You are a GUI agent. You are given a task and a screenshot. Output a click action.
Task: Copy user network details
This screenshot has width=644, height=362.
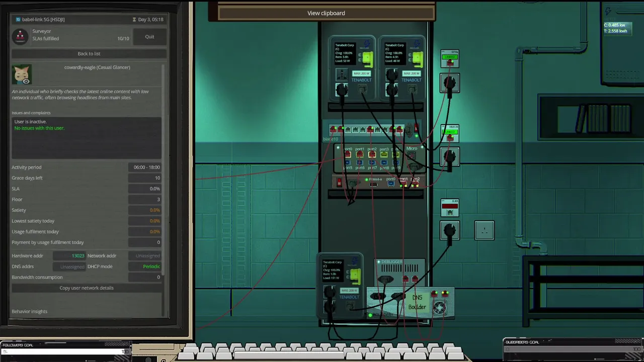[87, 288]
